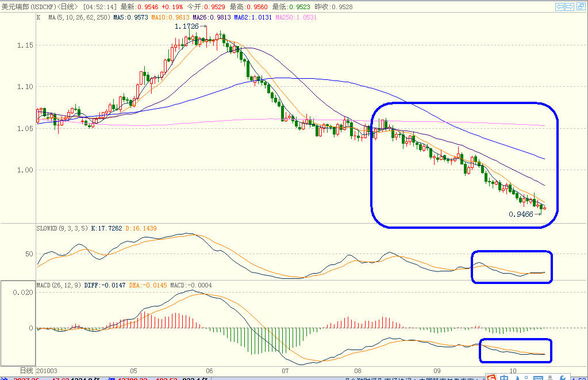Viewport: 588px width, 380px height.
Task: Click the restore-window icon at top right
Action: point(581,7)
